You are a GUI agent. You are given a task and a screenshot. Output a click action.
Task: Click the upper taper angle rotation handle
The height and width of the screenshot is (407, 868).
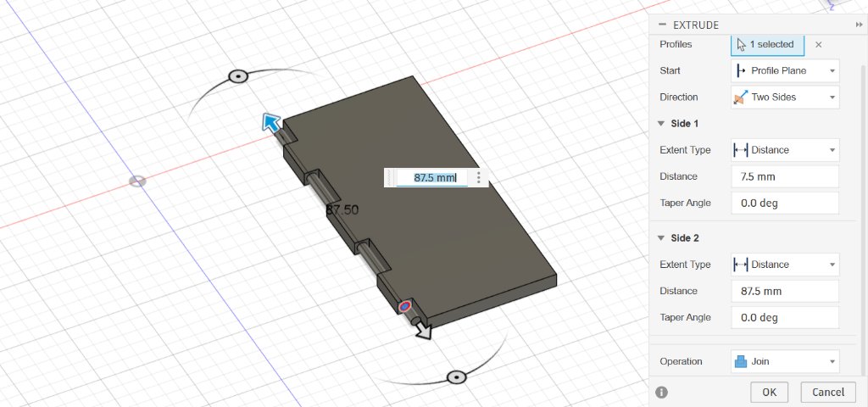(238, 76)
